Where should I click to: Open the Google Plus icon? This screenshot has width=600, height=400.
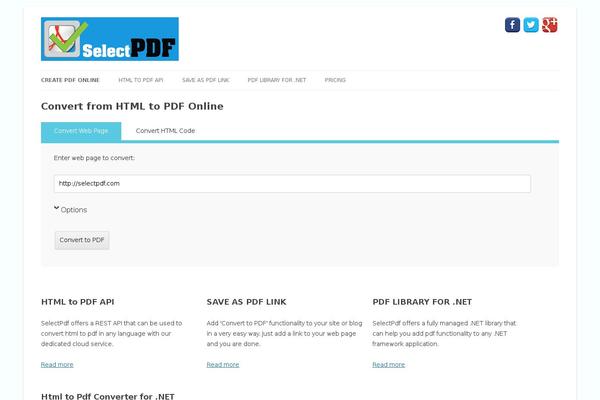point(549,25)
